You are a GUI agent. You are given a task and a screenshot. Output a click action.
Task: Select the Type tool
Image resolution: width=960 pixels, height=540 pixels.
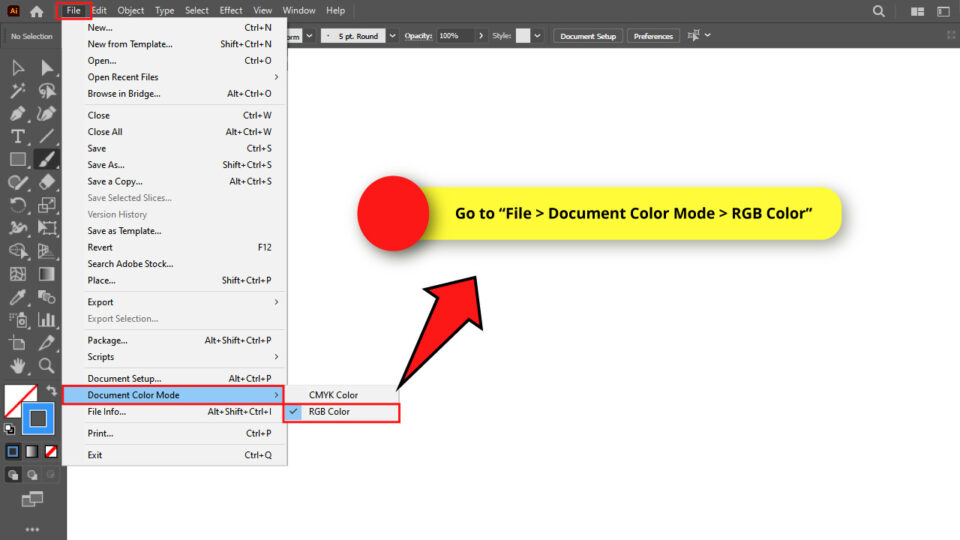[18, 136]
